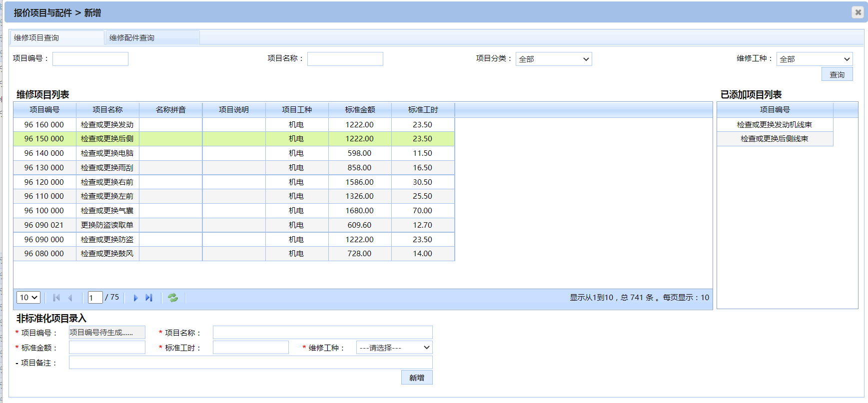Image resolution: width=868 pixels, height=403 pixels.
Task: Go to first page of results
Action: [56, 298]
